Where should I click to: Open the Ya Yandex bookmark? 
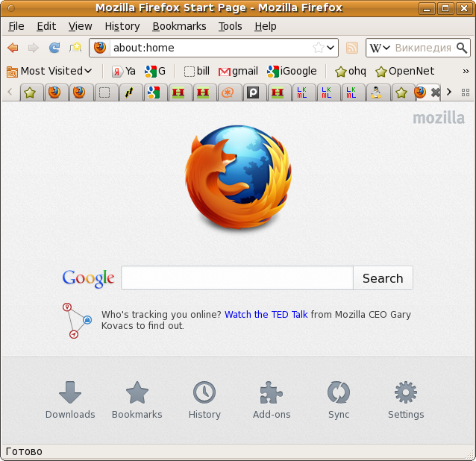124,72
